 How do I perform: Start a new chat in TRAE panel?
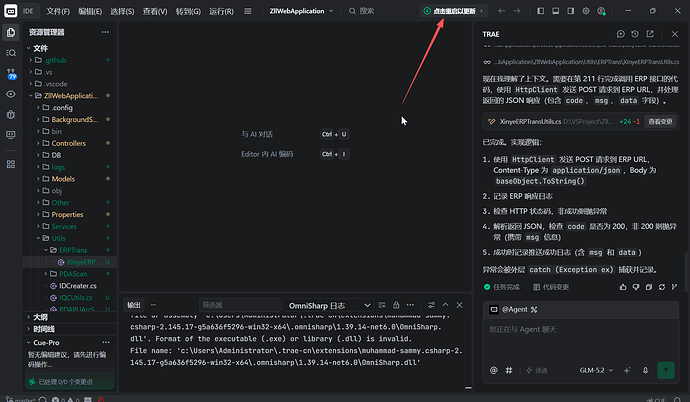(620, 34)
